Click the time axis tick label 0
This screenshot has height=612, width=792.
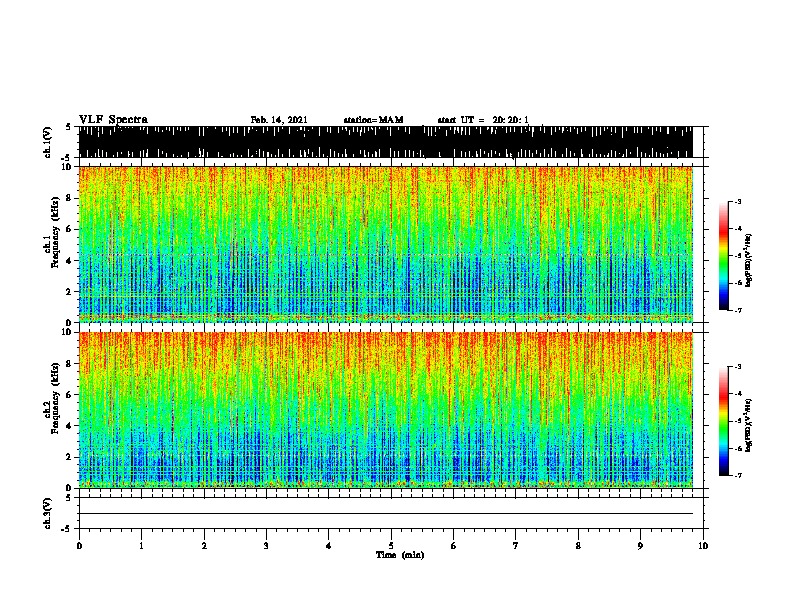point(79,545)
